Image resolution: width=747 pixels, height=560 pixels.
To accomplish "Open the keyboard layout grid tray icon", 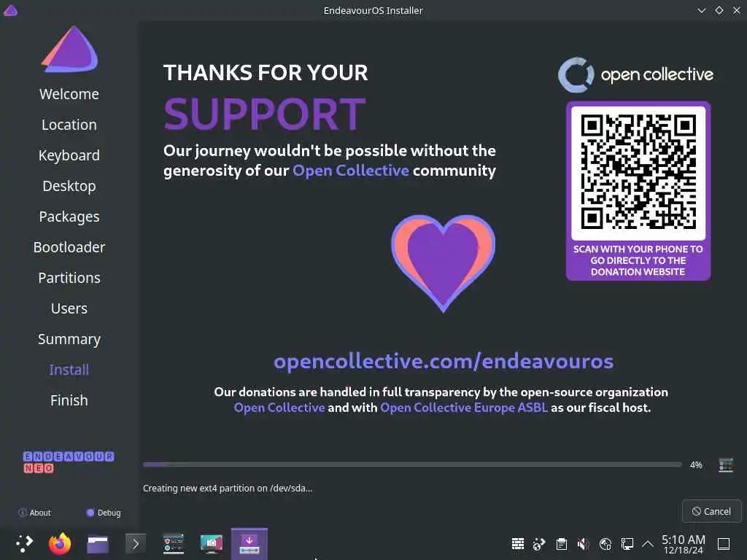I will click(518, 543).
